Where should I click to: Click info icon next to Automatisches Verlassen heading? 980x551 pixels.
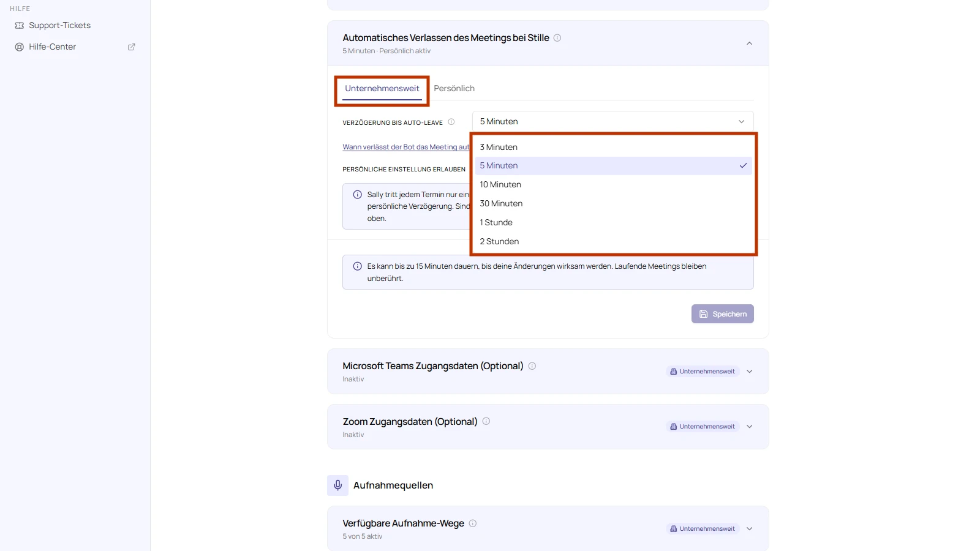click(557, 38)
